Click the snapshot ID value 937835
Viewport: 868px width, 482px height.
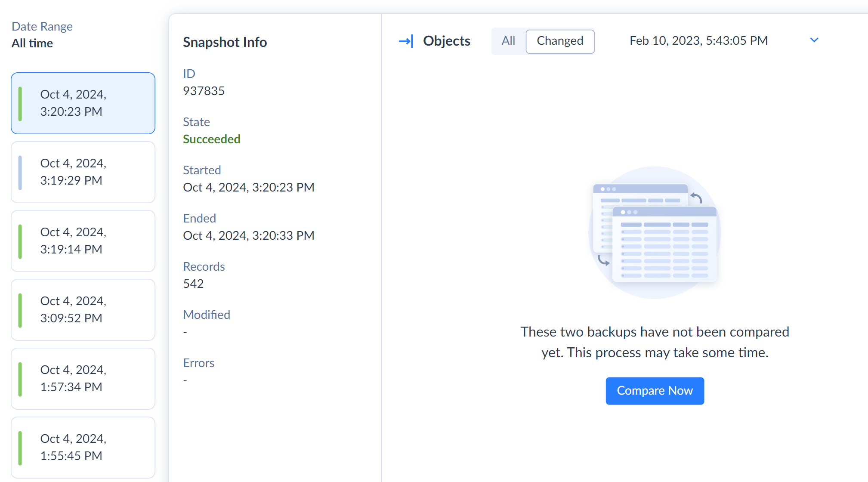(x=204, y=91)
